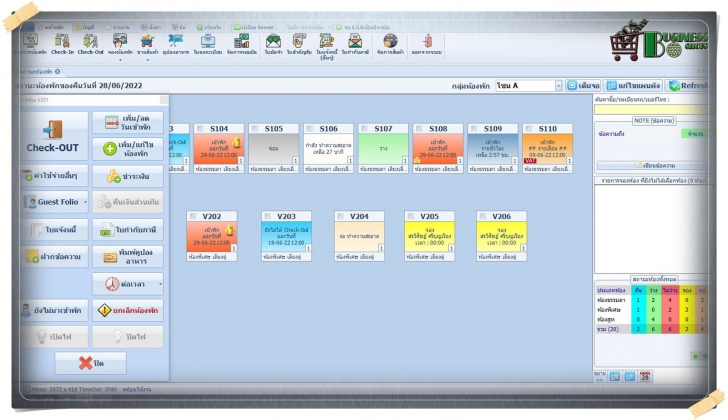This screenshot has height=420, width=728.
Task: Expand the Guest Folio dropdown arrow
Action: (x=85, y=202)
